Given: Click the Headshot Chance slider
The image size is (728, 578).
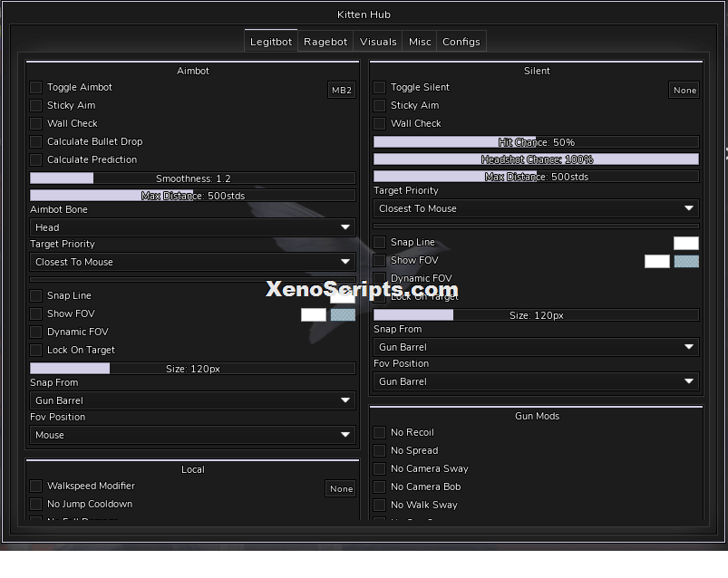Looking at the screenshot, I should point(536,159).
